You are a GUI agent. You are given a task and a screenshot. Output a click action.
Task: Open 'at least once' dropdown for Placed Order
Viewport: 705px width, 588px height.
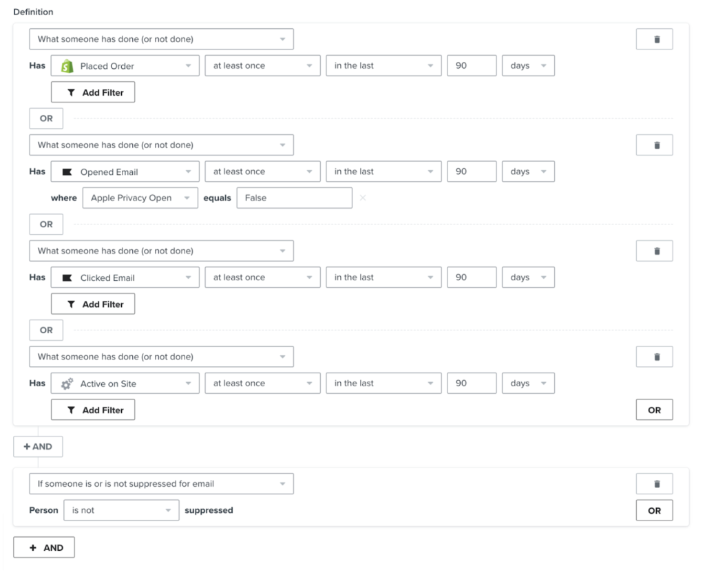(262, 65)
